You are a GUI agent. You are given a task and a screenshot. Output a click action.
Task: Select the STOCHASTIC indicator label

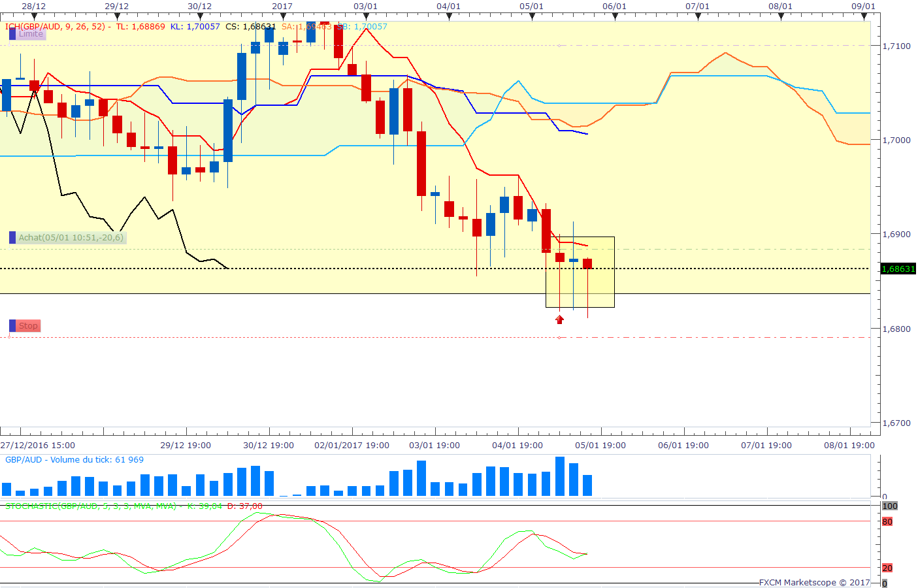(x=91, y=506)
